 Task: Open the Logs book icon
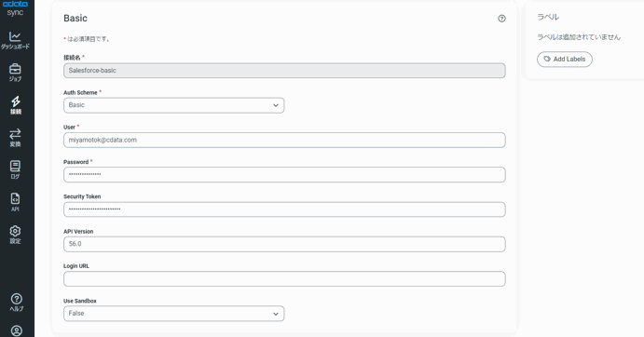[15, 166]
